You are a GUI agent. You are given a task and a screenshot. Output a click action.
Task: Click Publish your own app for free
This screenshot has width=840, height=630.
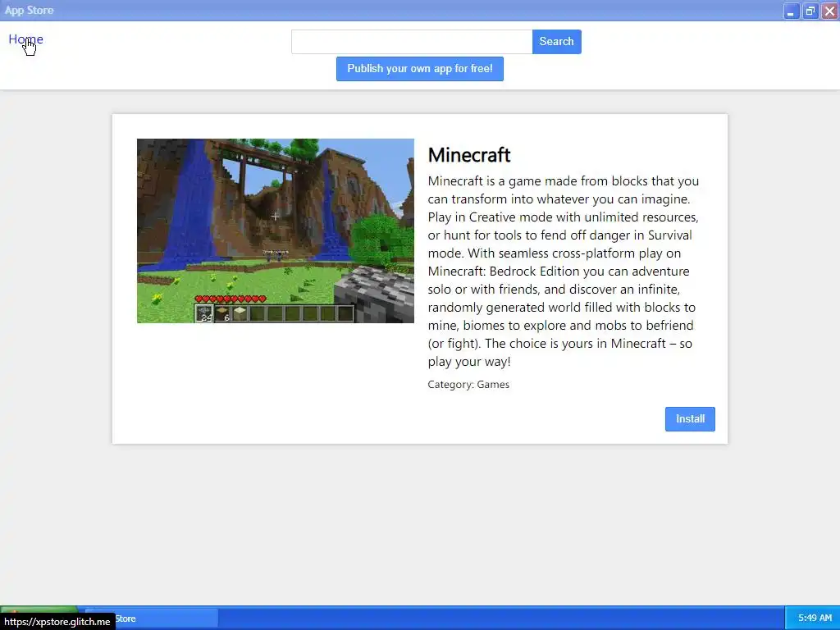(x=419, y=69)
